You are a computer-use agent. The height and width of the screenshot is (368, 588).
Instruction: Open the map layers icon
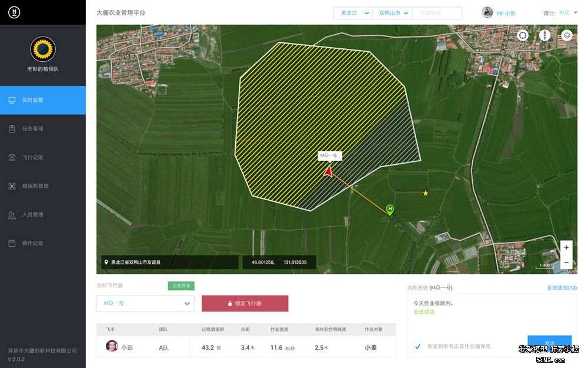point(566,35)
